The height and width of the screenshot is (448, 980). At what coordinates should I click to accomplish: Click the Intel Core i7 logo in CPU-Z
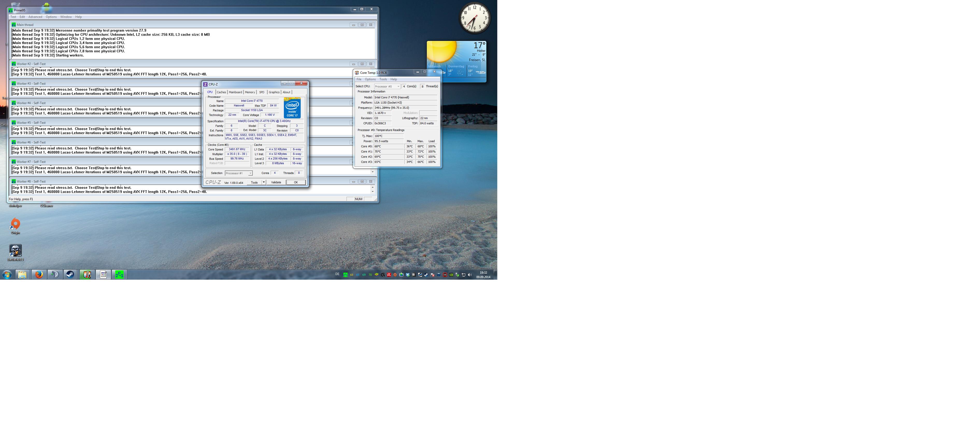[292, 108]
